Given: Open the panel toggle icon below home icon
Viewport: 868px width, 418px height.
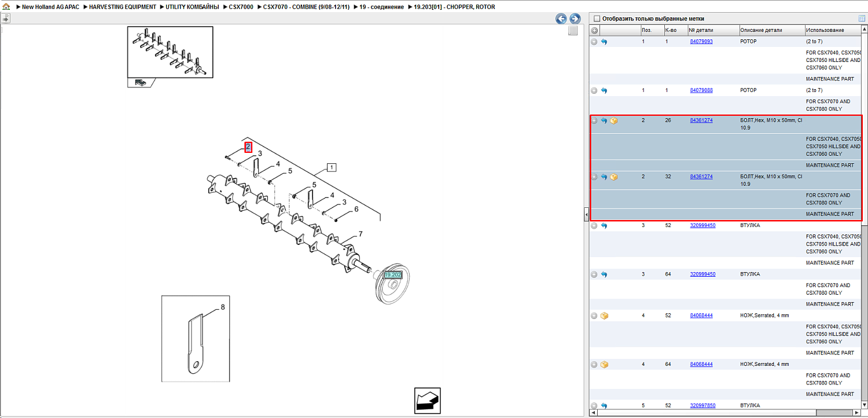Looking at the screenshot, I should point(6,19).
